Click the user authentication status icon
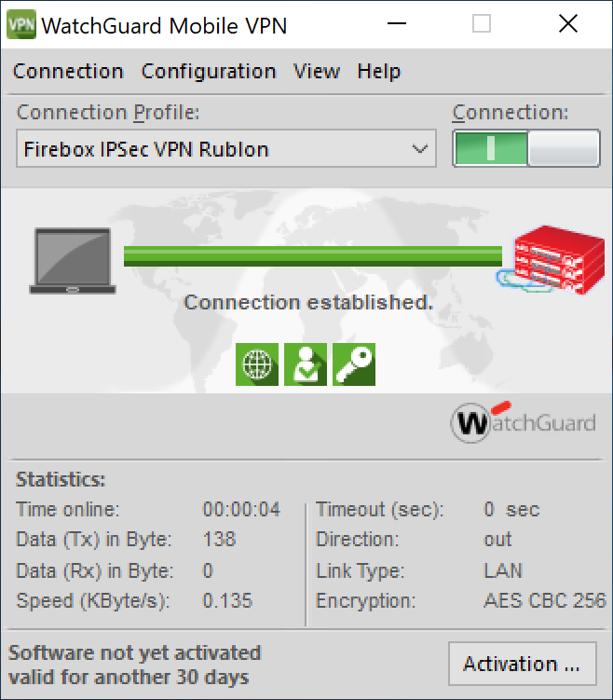Screen dimensions: 613x700 [305, 364]
